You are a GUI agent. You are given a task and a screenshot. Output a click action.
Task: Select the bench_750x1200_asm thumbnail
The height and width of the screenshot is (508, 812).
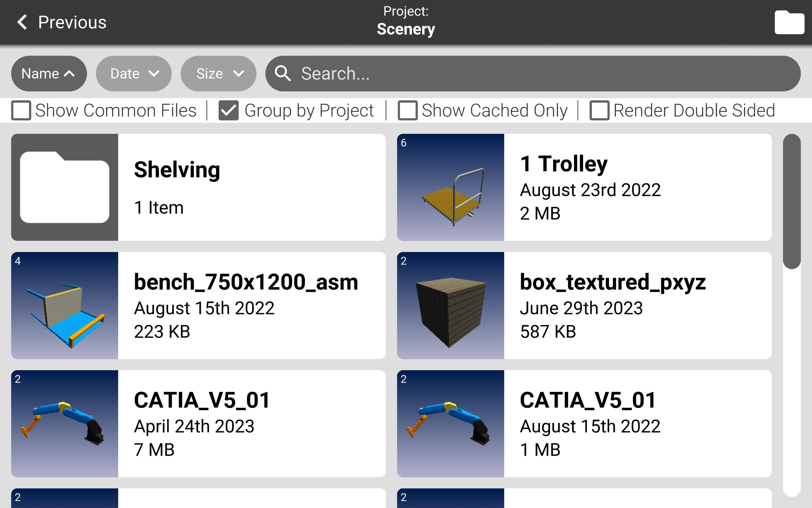tap(64, 305)
